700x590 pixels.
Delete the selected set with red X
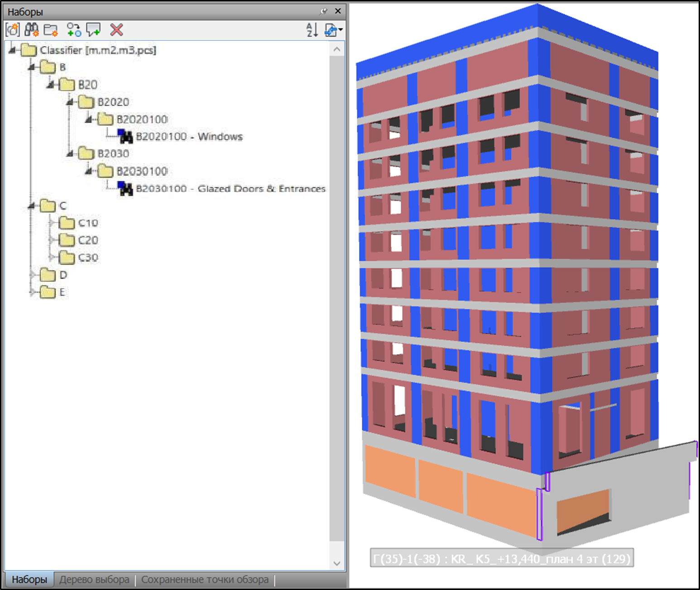tap(117, 30)
